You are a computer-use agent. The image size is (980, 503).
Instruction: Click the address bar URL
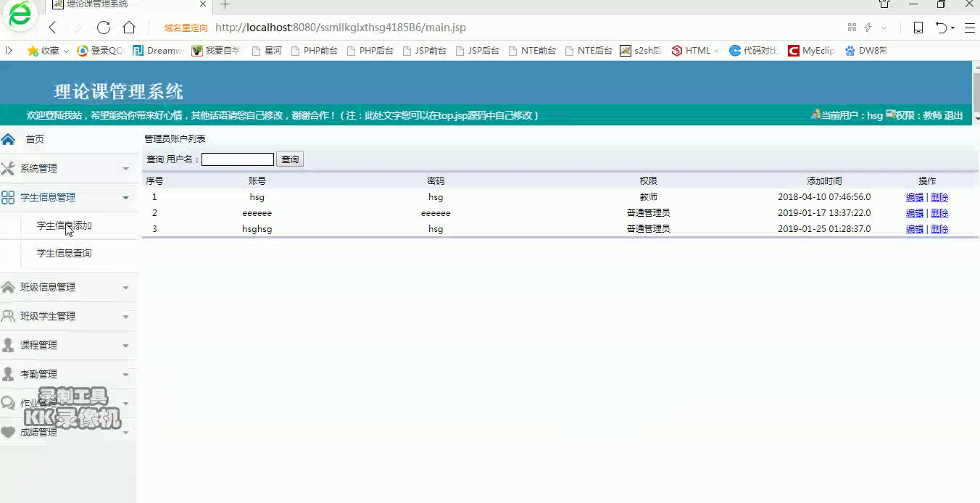coord(341,28)
